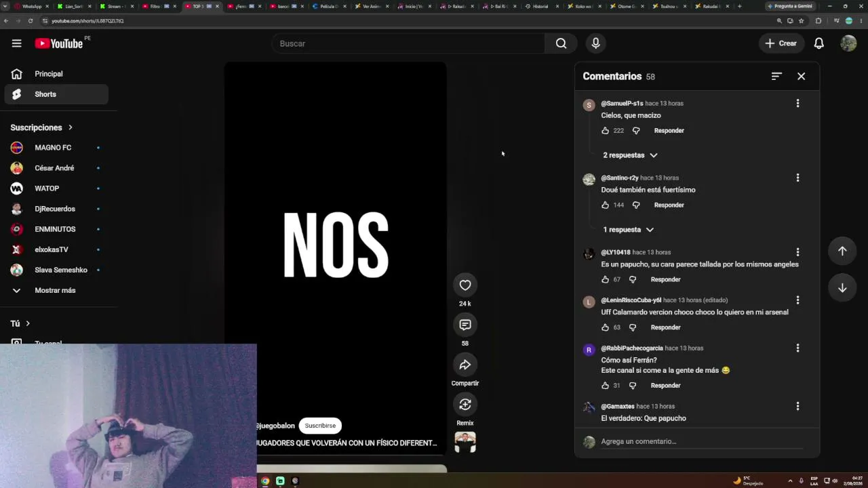This screenshot has height=488, width=868.
Task: Click the 'Agrega un comentario' field
Action: pos(702,441)
